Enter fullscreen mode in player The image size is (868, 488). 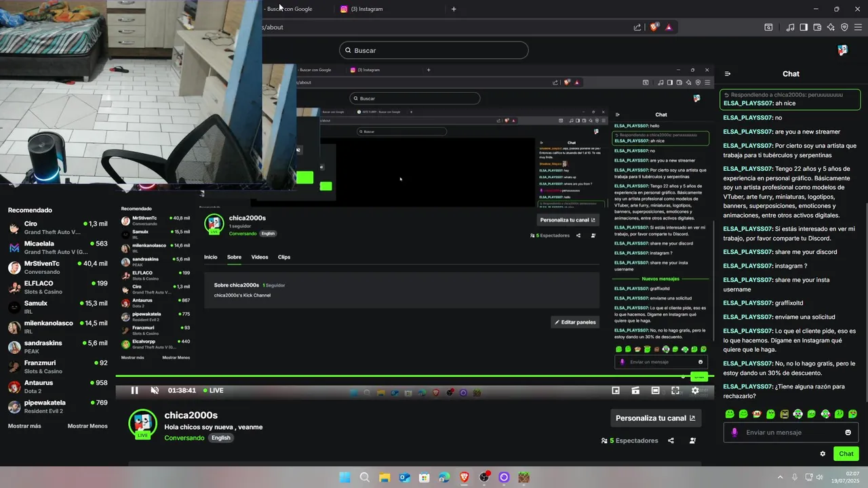point(675,390)
